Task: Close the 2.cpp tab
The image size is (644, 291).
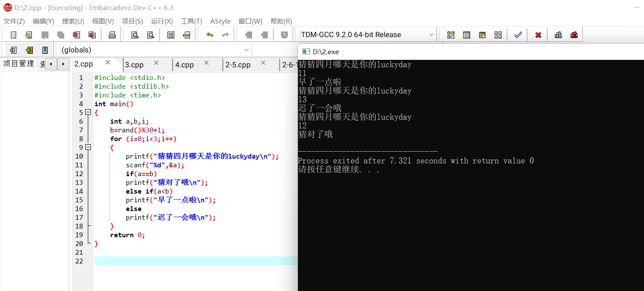Action: coord(107,63)
